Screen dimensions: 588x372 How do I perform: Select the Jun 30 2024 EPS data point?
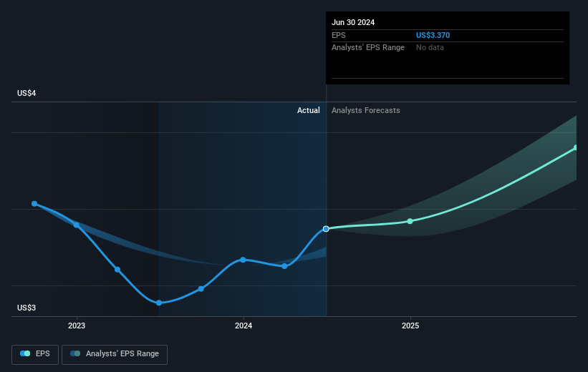click(x=326, y=228)
